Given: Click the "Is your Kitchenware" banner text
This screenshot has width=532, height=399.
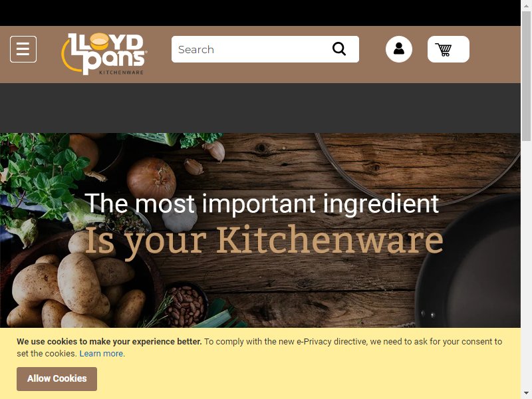Looking at the screenshot, I should click(x=263, y=241).
